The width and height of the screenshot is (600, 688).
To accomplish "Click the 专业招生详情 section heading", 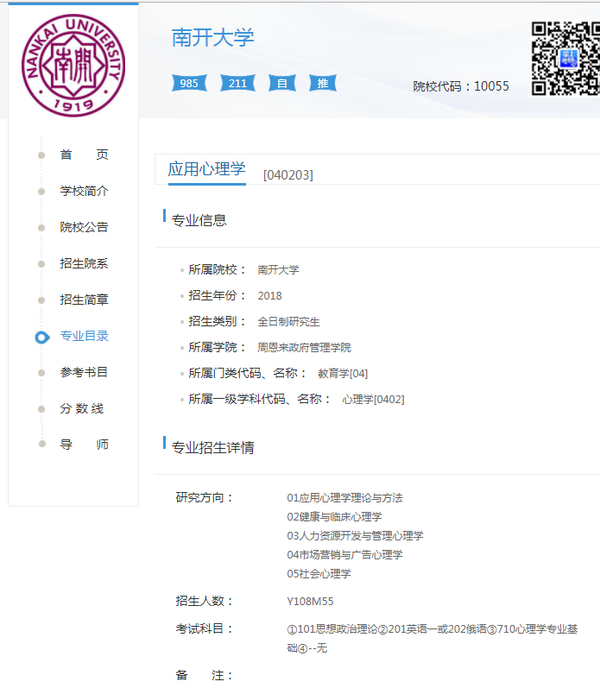I will pyautogui.click(x=213, y=448).
